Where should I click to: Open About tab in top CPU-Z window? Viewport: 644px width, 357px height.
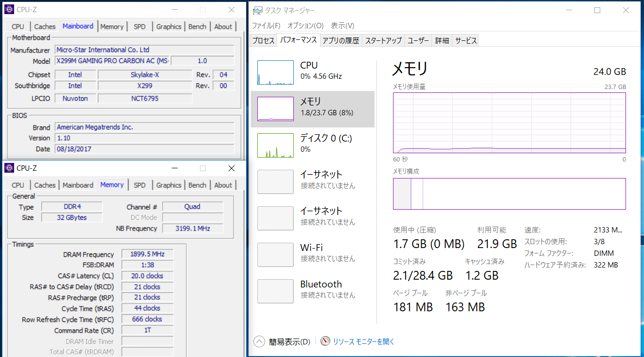point(223,27)
